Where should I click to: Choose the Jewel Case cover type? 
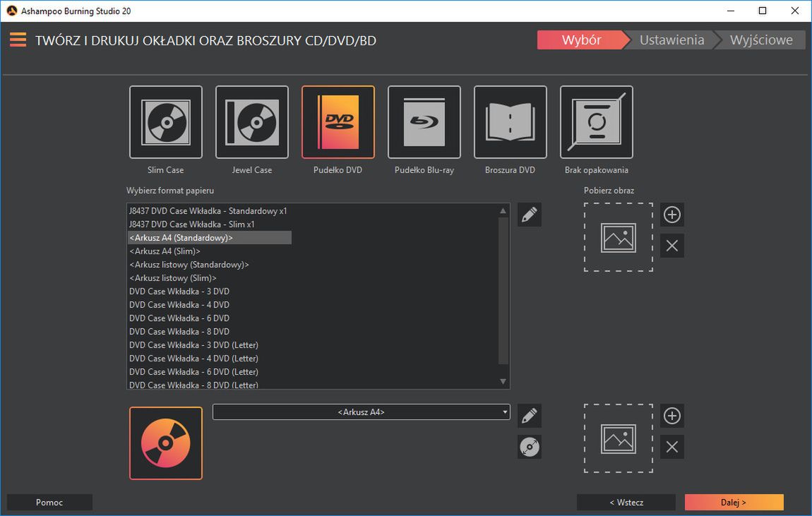252,123
